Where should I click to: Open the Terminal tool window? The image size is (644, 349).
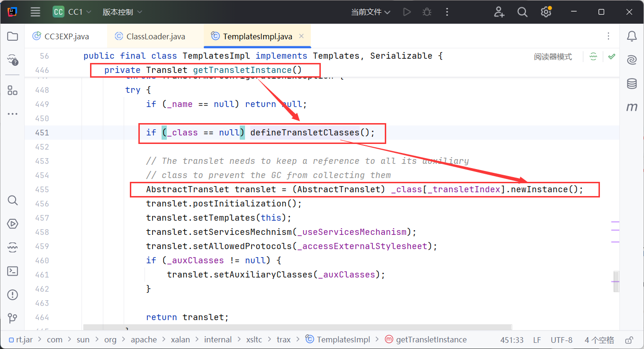point(13,271)
